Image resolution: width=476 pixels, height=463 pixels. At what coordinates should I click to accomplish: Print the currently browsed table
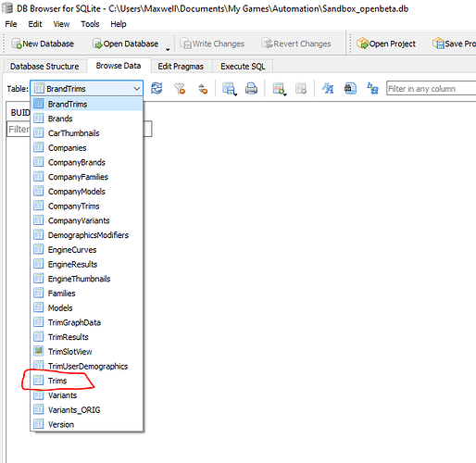click(x=251, y=89)
